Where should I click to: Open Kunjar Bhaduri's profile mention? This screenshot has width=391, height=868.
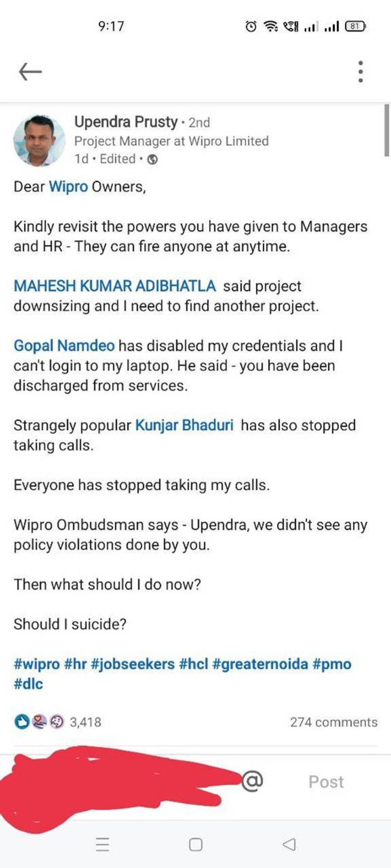184,425
